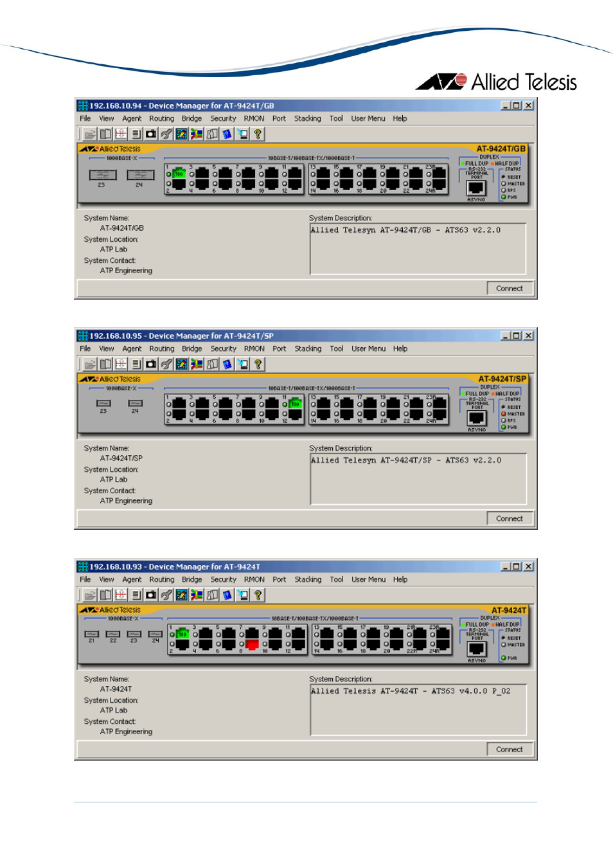Click Connect button in 192.168.10.94 window
This screenshot has height=868, width=613.
pyautogui.click(x=510, y=289)
